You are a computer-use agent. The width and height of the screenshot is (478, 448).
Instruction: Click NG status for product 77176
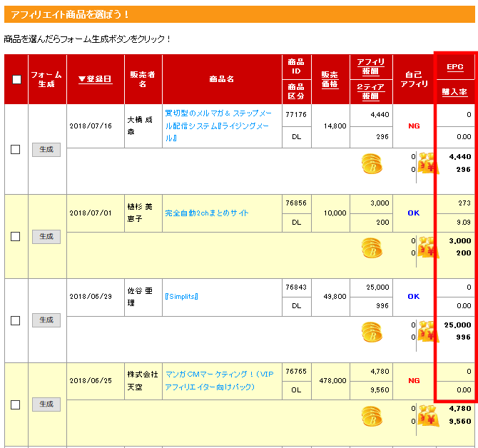414,126
